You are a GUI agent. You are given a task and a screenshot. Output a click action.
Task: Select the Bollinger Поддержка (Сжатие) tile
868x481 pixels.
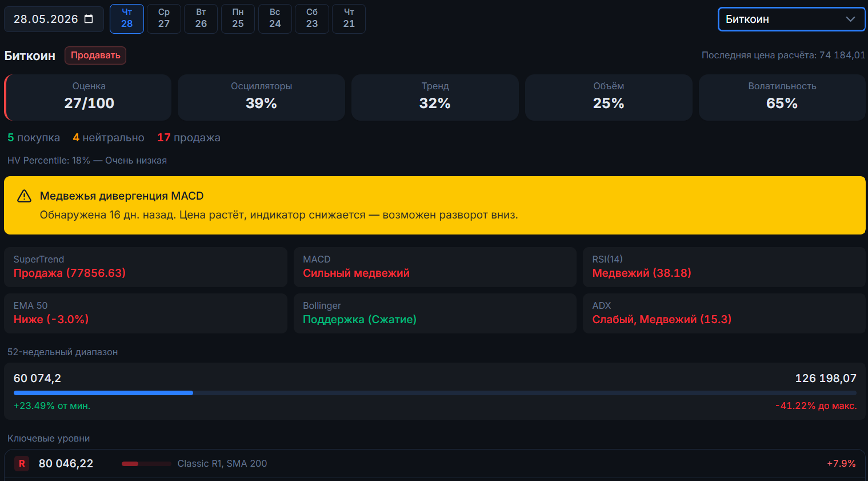(x=435, y=313)
